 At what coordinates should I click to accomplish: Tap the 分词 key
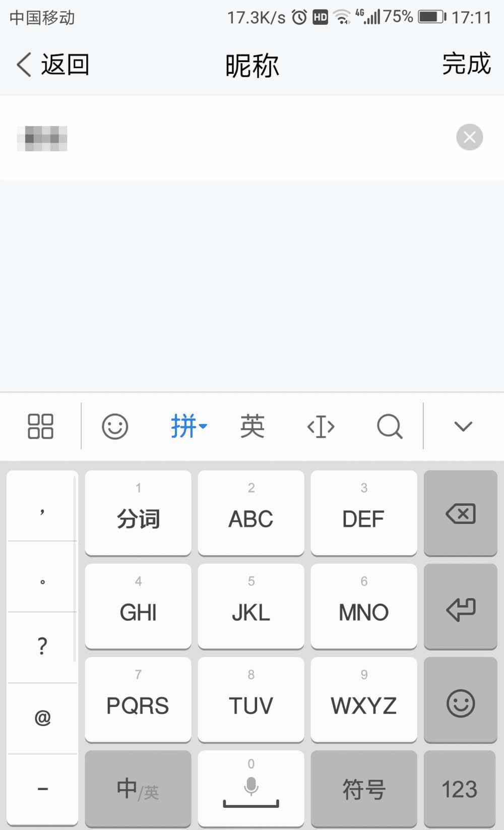138,513
